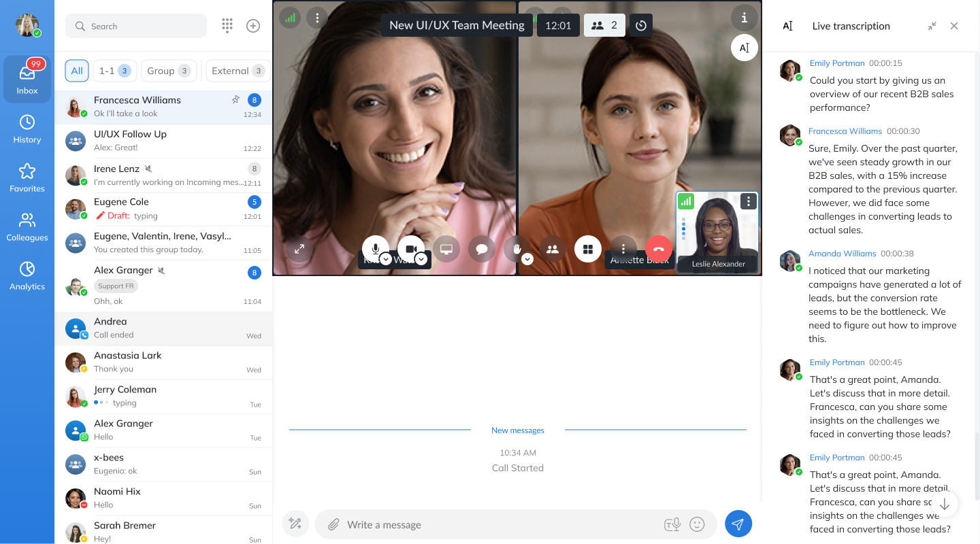Start screen sharing

point(446,249)
